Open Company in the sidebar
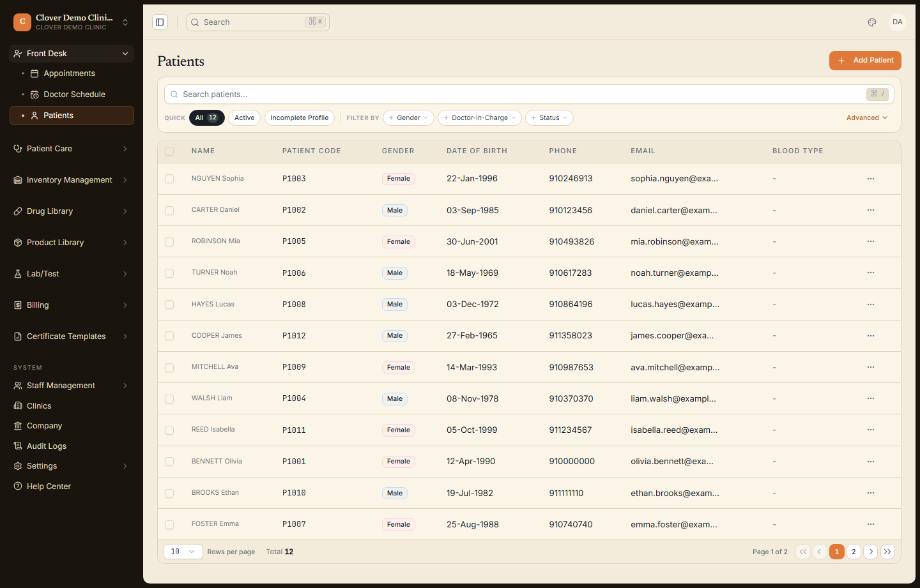Screen dimensions: 920x588 point(72,426)
